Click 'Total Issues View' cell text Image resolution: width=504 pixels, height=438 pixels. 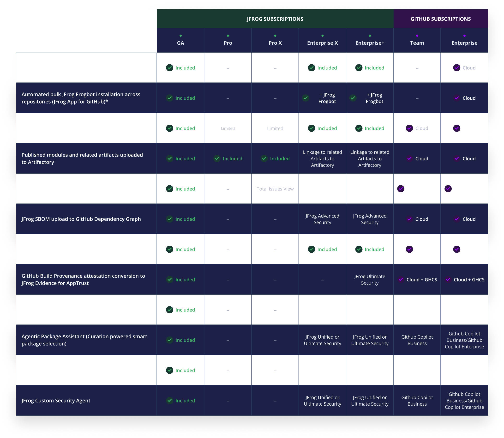[275, 189]
